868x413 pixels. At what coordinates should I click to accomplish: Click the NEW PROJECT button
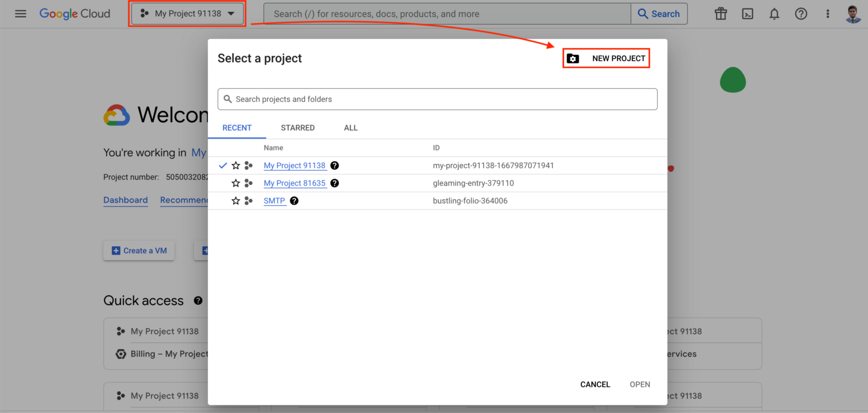click(x=606, y=58)
